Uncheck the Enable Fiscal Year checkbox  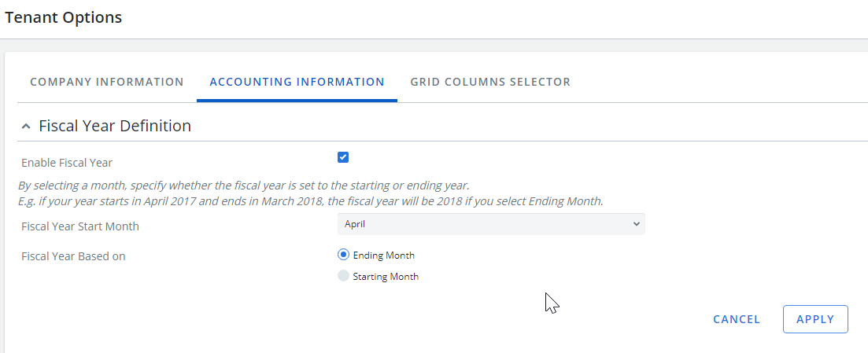click(x=343, y=157)
